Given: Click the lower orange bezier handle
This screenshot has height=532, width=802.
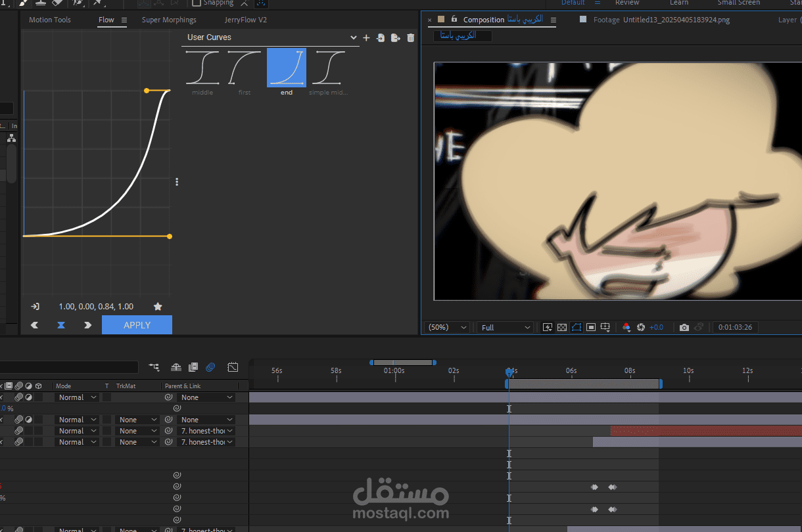Looking at the screenshot, I should point(170,236).
